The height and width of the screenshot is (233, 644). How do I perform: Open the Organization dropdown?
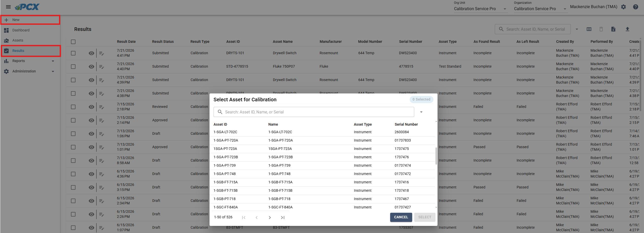click(540, 9)
